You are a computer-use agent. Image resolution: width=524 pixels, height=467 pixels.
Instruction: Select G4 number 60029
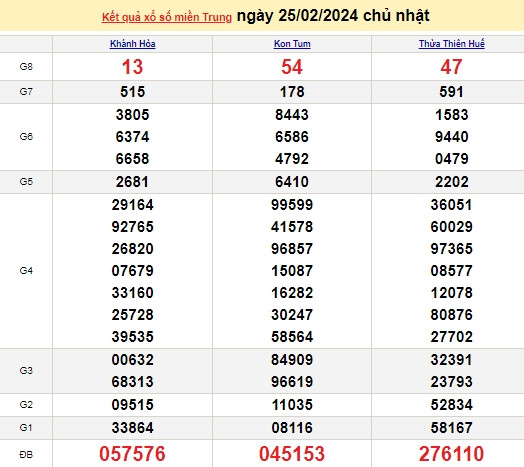pos(451,227)
